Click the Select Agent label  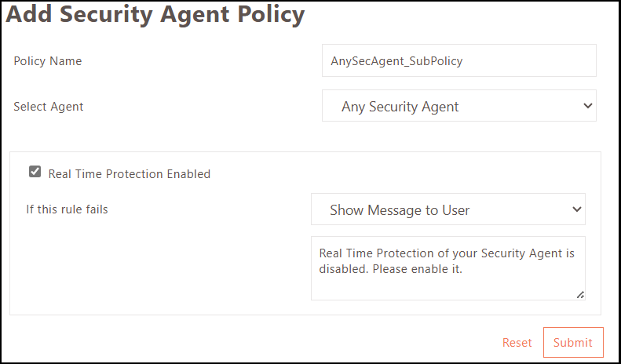pyautogui.click(x=49, y=107)
